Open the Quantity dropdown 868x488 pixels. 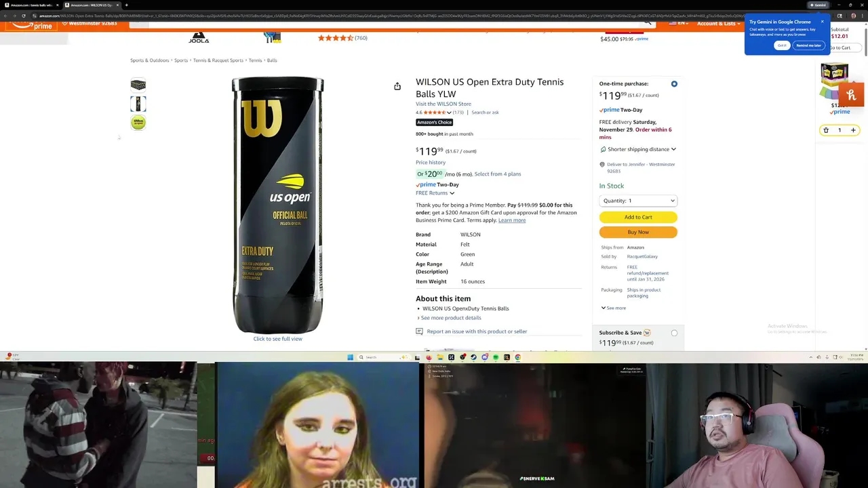(x=638, y=201)
